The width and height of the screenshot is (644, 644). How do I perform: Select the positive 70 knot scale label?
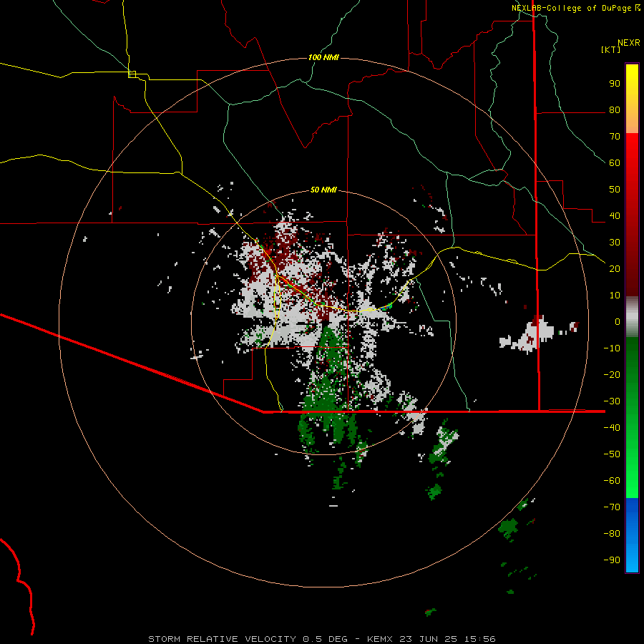(615, 137)
